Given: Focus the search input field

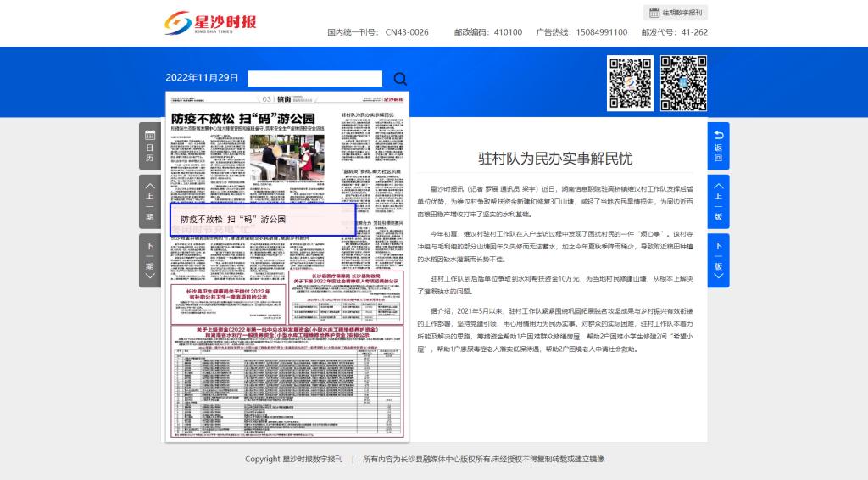Looking at the screenshot, I should click(x=314, y=79).
